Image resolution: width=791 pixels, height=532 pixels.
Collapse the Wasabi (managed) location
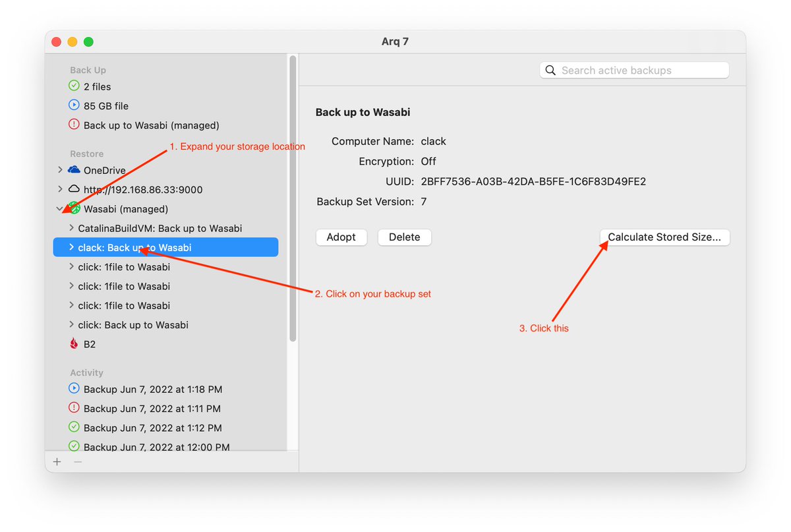click(x=60, y=208)
